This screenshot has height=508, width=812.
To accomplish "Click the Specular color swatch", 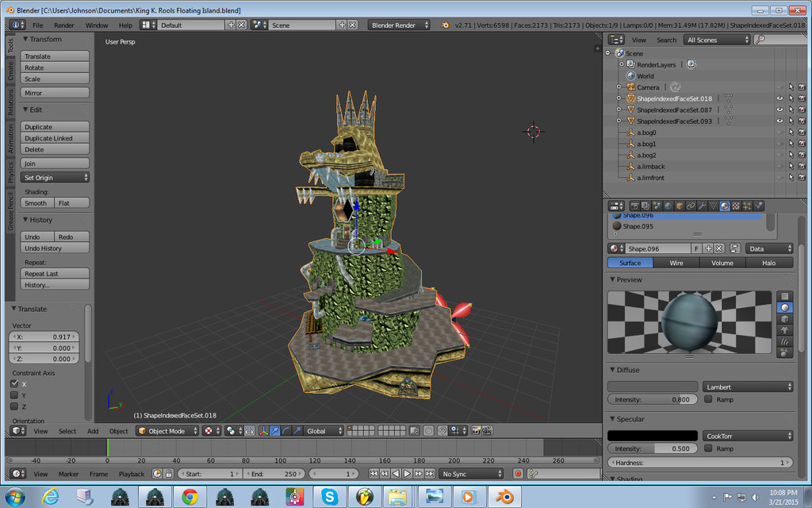I will pyautogui.click(x=653, y=436).
